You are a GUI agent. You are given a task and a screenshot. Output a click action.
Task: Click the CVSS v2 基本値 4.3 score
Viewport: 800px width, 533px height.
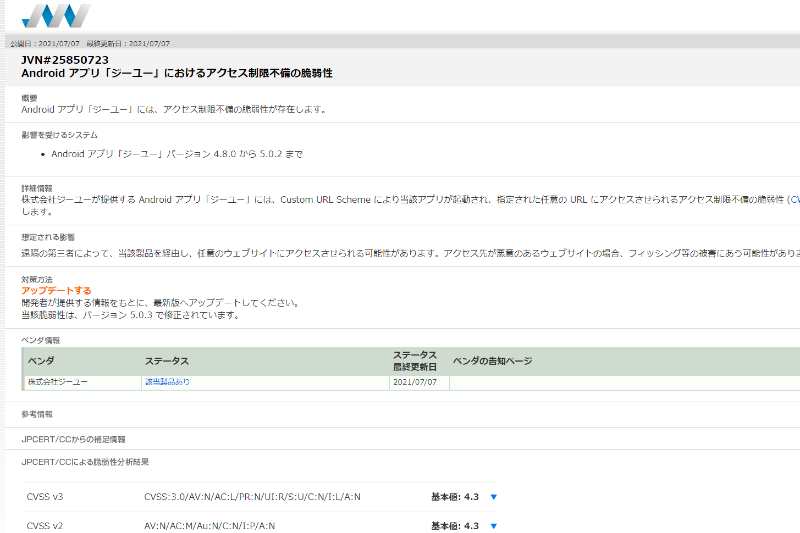(455, 526)
